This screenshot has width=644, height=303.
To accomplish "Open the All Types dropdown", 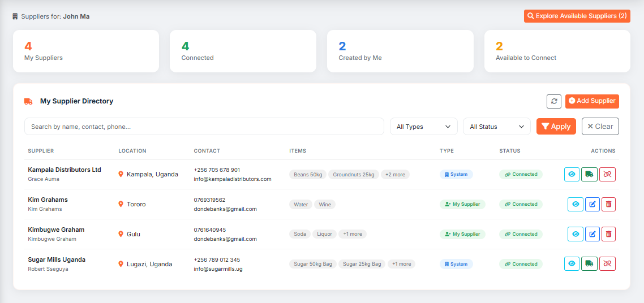I will pos(423,127).
